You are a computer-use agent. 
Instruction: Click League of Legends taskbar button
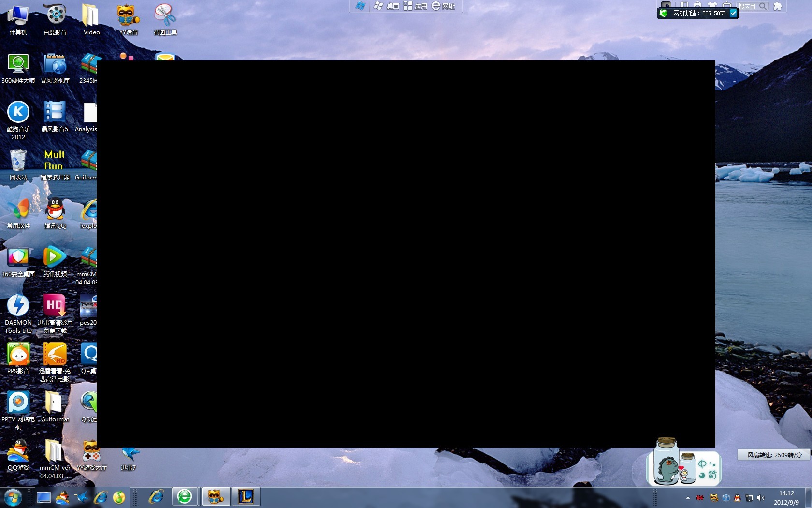point(246,496)
